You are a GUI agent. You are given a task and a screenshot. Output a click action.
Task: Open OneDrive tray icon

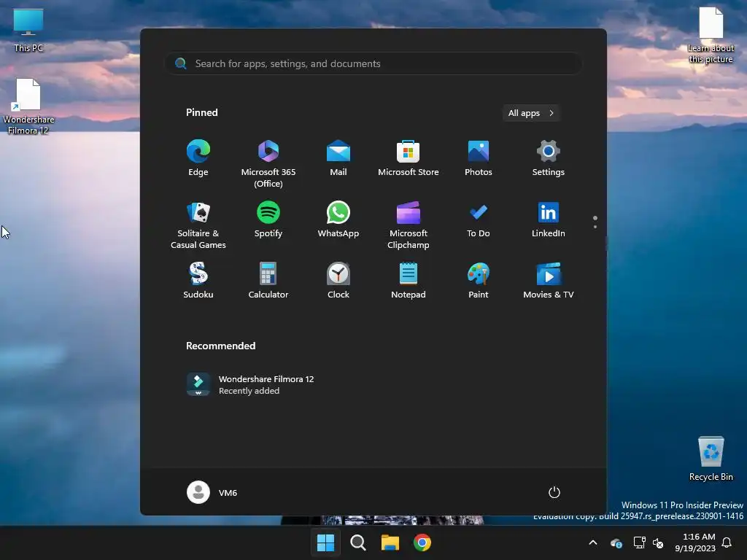[x=616, y=542]
